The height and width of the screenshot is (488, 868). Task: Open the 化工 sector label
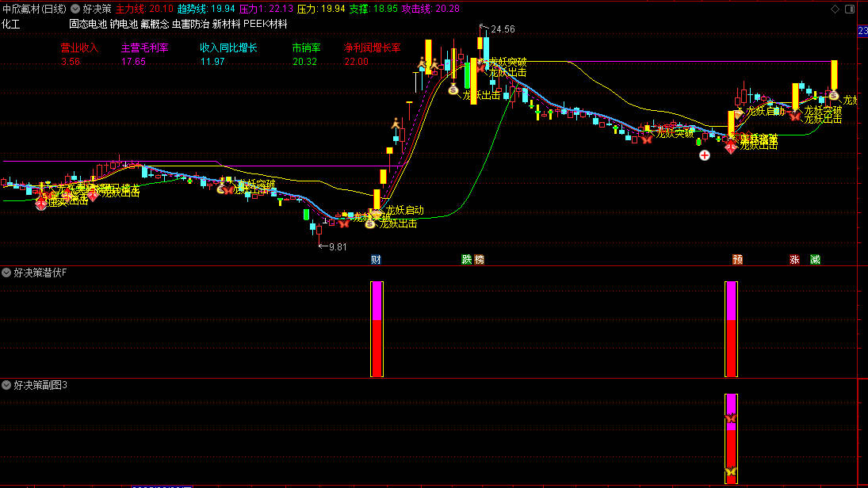pyautogui.click(x=11, y=25)
